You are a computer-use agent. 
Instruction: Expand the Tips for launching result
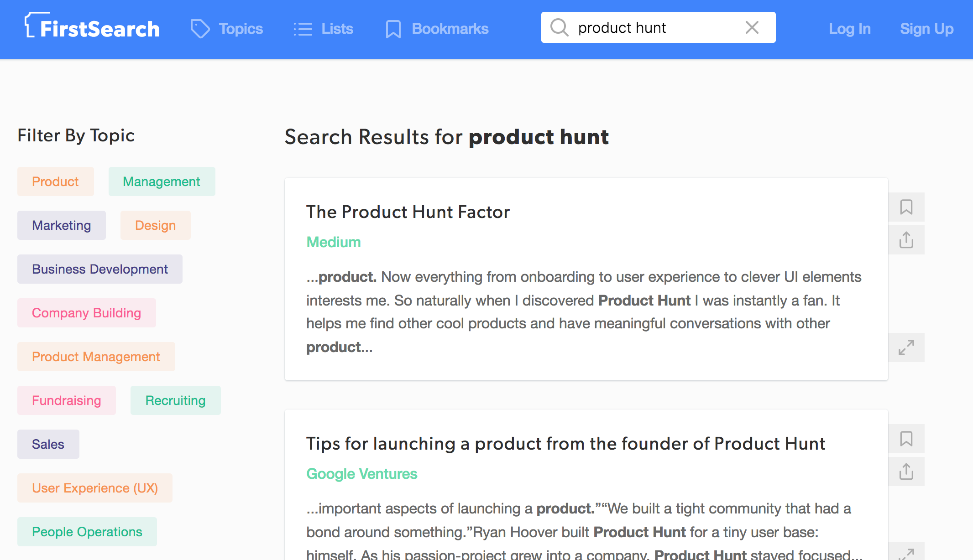tap(906, 553)
